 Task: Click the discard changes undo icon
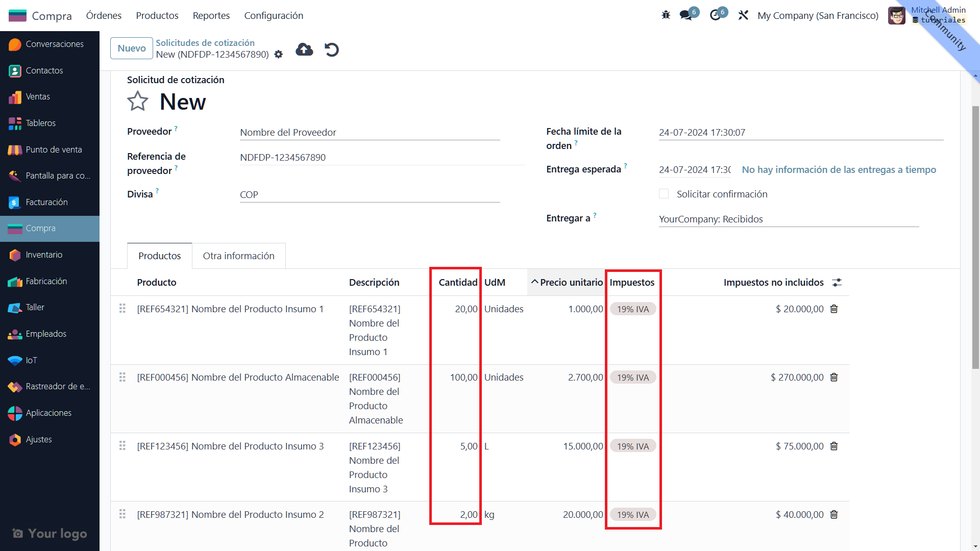click(x=332, y=49)
